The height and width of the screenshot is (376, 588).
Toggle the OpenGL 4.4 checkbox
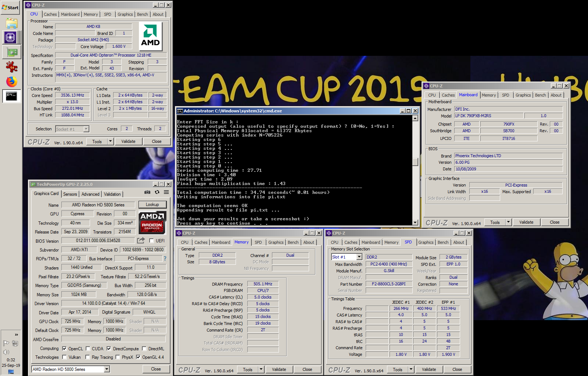(x=138, y=357)
